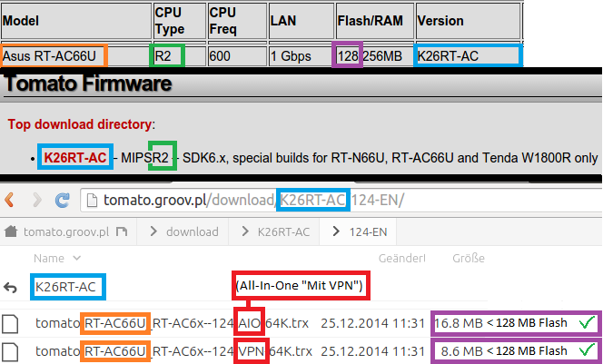603x364 pixels.
Task: Click the Flash/RAM table header
Action: (x=375, y=21)
